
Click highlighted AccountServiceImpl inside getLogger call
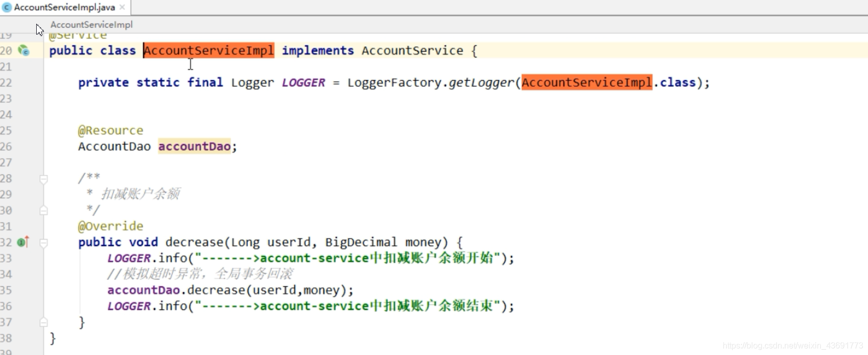[x=587, y=83]
